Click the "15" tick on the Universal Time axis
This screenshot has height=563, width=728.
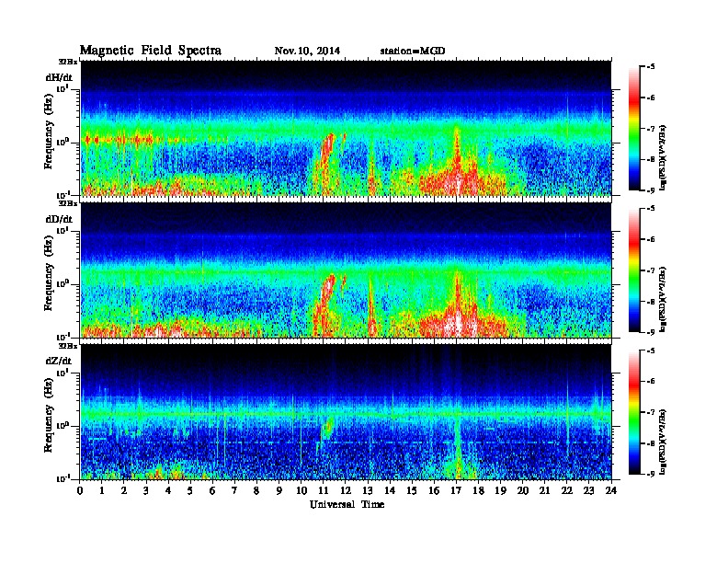(412, 491)
